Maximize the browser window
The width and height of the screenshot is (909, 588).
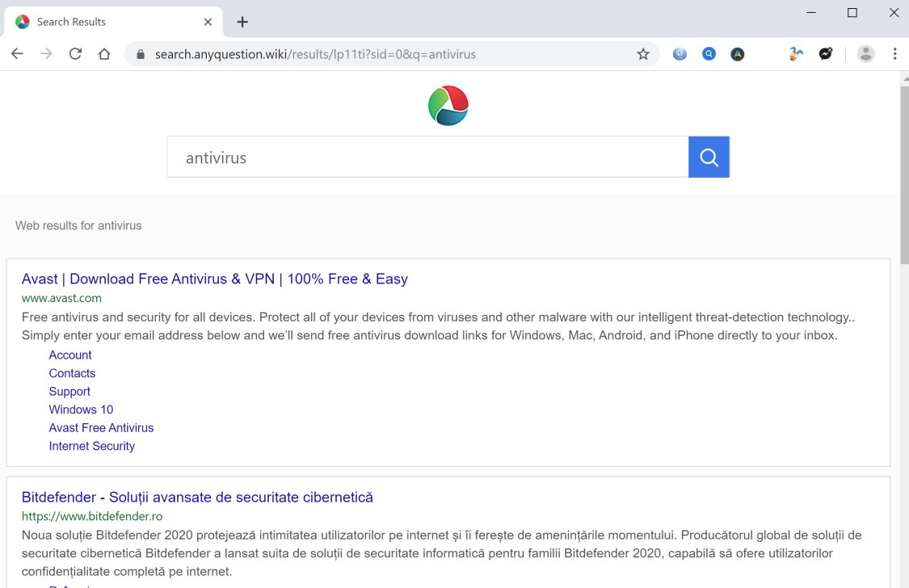[x=852, y=13]
